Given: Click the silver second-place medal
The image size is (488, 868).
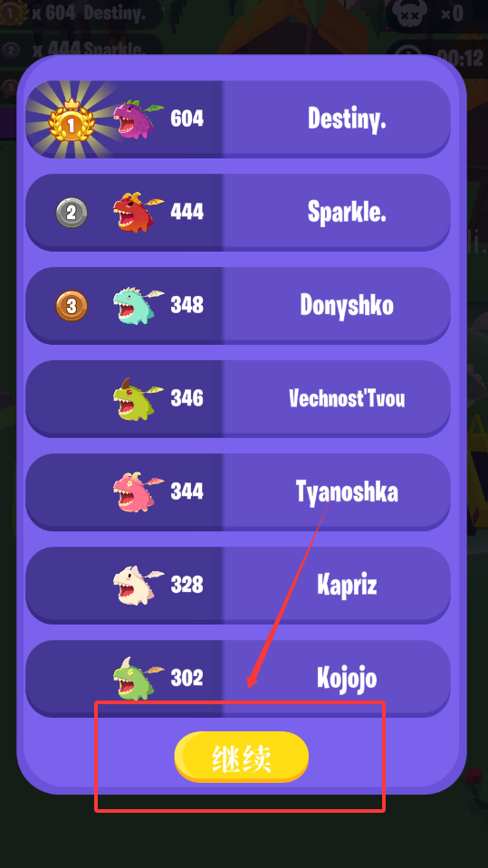Looking at the screenshot, I should pyautogui.click(x=72, y=212).
